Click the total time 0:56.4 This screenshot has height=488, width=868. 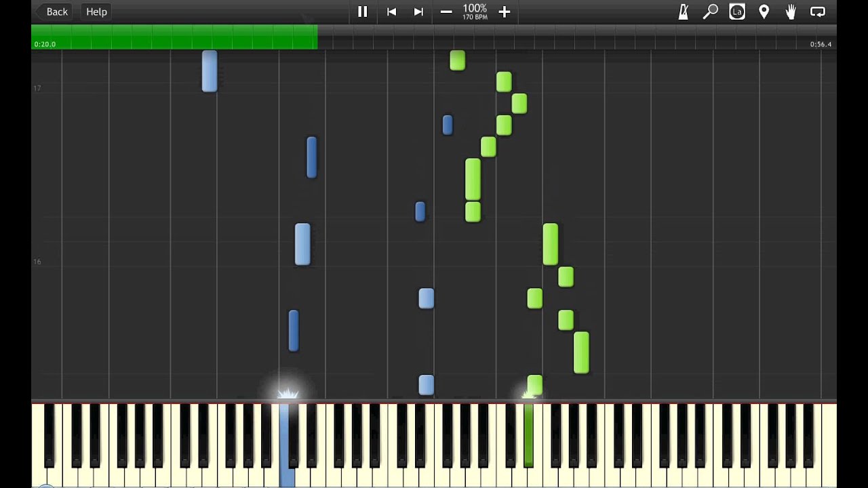[x=821, y=44]
